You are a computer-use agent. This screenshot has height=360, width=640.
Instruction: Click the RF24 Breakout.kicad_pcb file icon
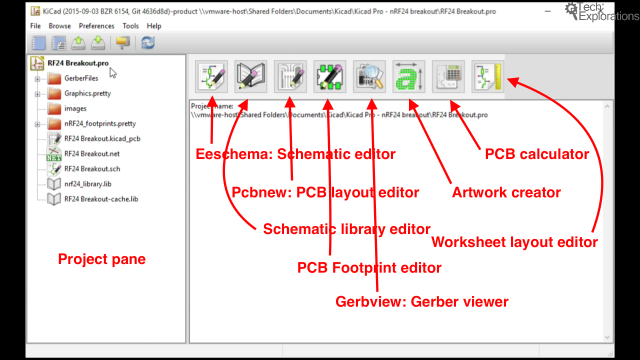[x=54, y=139]
